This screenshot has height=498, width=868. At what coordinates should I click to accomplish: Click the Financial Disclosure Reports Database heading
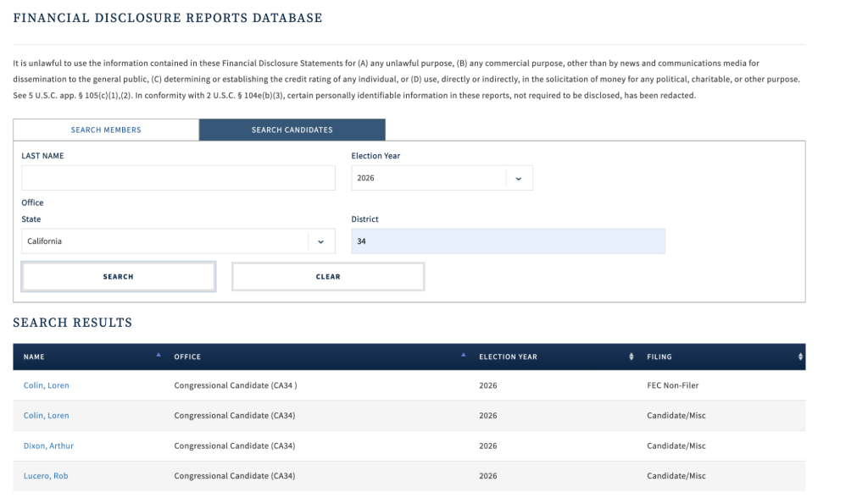pos(168,18)
